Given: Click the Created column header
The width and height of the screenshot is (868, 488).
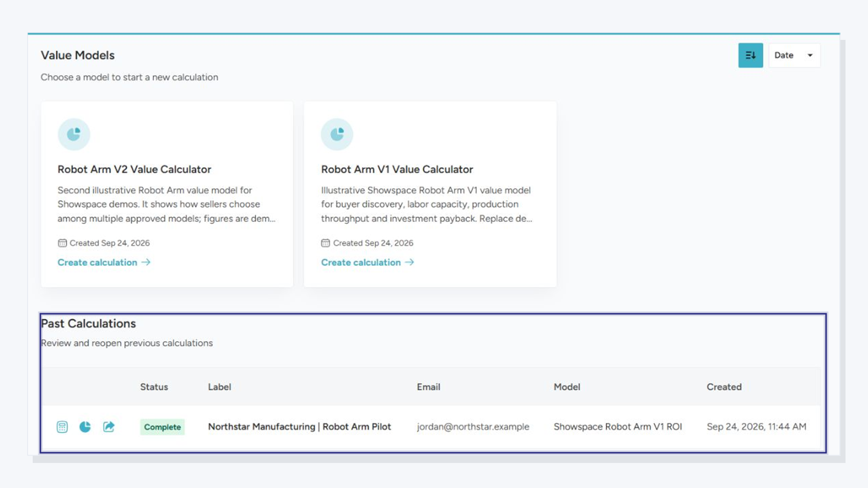Looking at the screenshot, I should 724,387.
